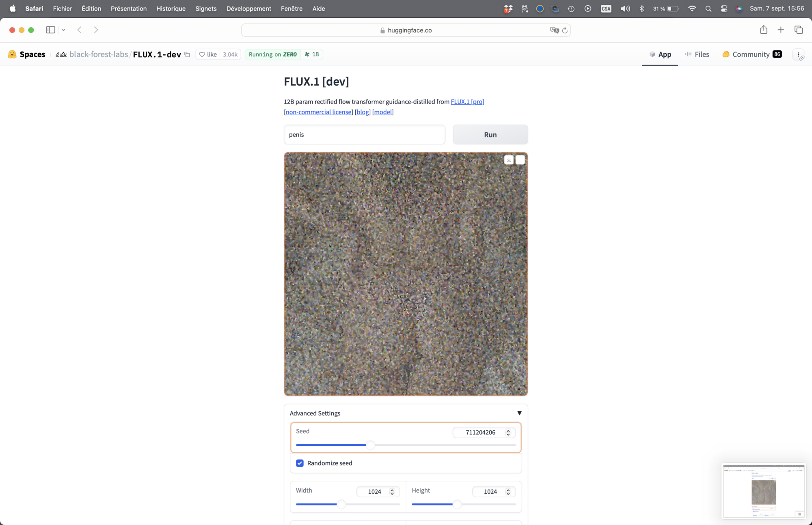
Task: Click Safari's share icon
Action: 763,30
